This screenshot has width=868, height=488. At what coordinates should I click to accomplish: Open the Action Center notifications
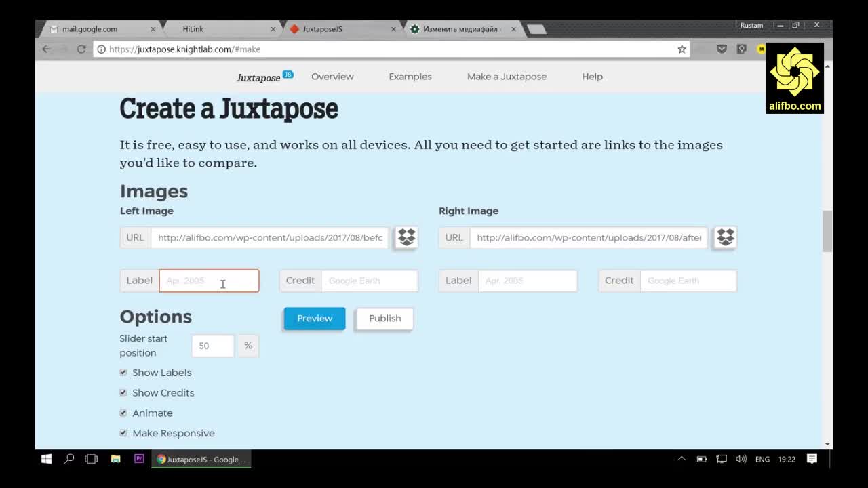[812, 459]
